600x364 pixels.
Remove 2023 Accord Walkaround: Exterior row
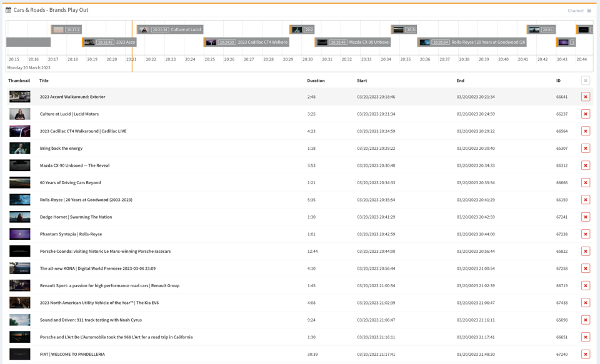tap(585, 97)
